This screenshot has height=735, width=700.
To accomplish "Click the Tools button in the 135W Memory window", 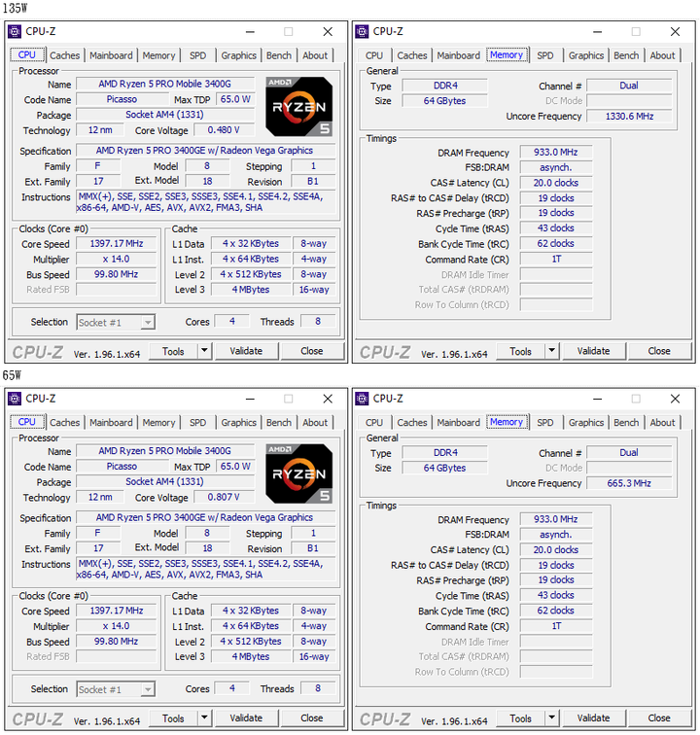I will [521, 351].
